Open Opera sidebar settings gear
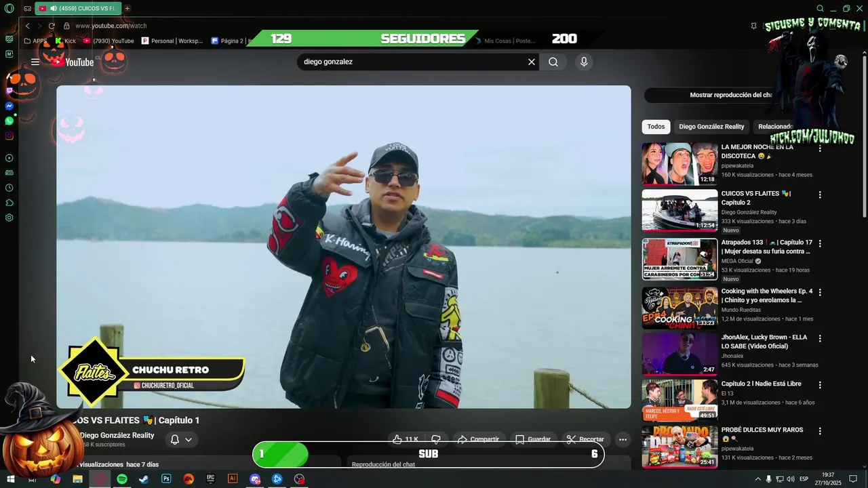This screenshot has width=868, height=488. point(9,218)
